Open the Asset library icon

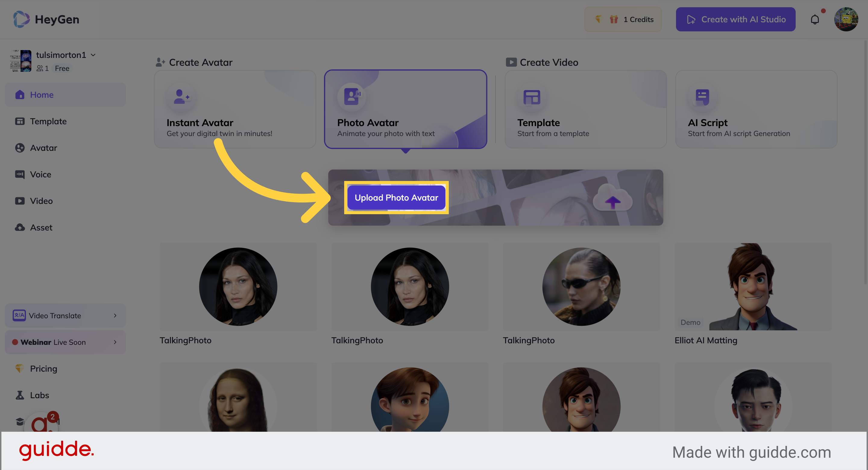coord(20,227)
